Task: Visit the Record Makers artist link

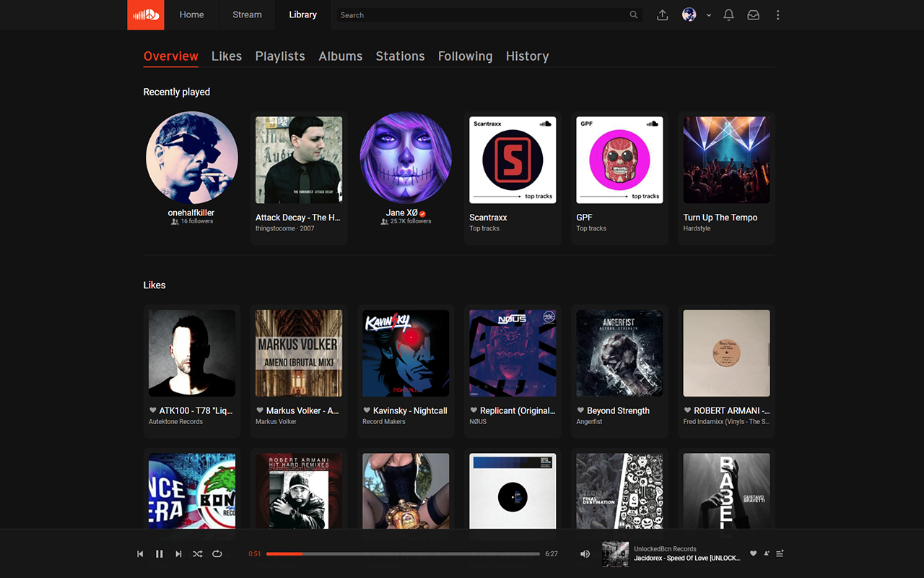Action: pyautogui.click(x=384, y=422)
